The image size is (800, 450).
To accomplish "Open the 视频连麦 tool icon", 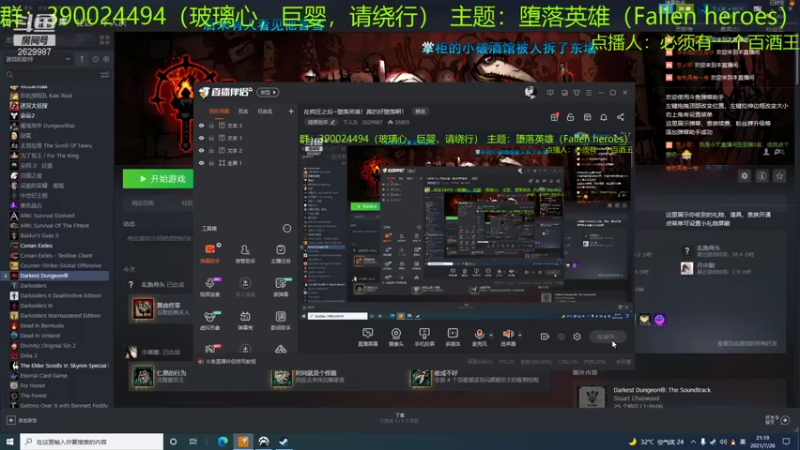I will click(x=210, y=287).
